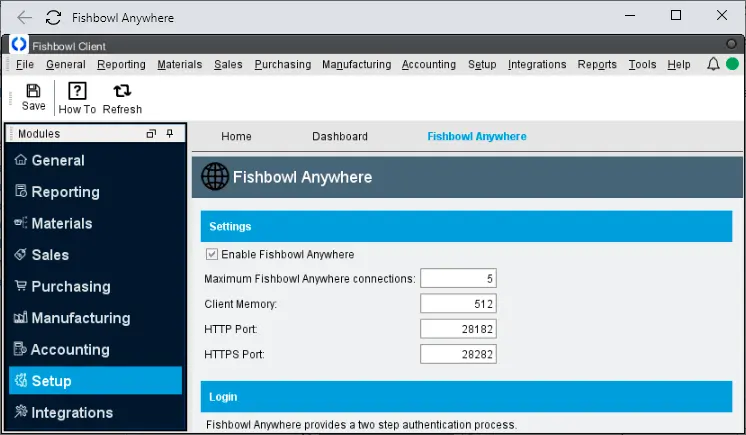Image resolution: width=746 pixels, height=435 pixels.
Task: Pin the Modules panel
Action: [x=170, y=133]
